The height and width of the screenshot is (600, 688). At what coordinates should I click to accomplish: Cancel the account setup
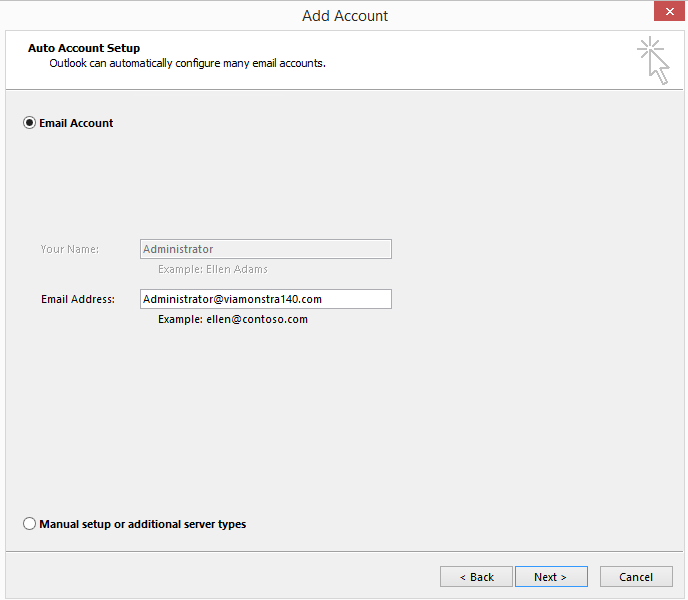[636, 577]
